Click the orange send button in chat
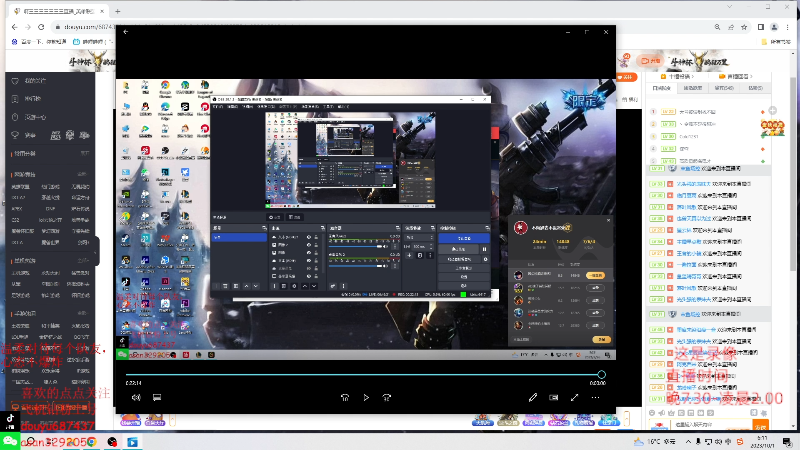 [x=760, y=426]
